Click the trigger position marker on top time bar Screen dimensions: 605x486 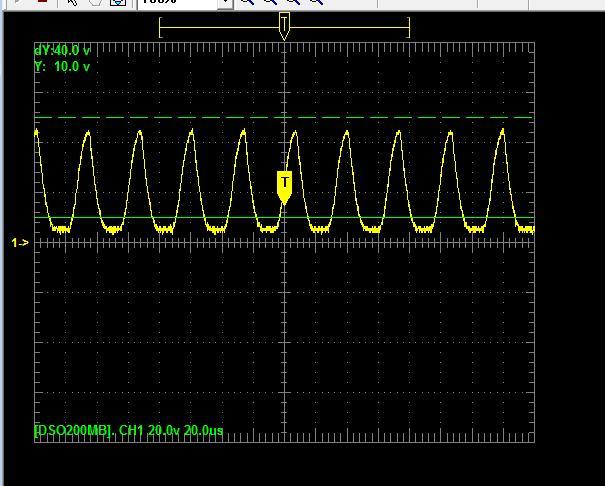[284, 25]
